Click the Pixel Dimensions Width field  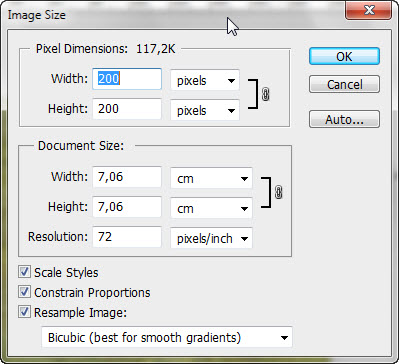tap(127, 79)
